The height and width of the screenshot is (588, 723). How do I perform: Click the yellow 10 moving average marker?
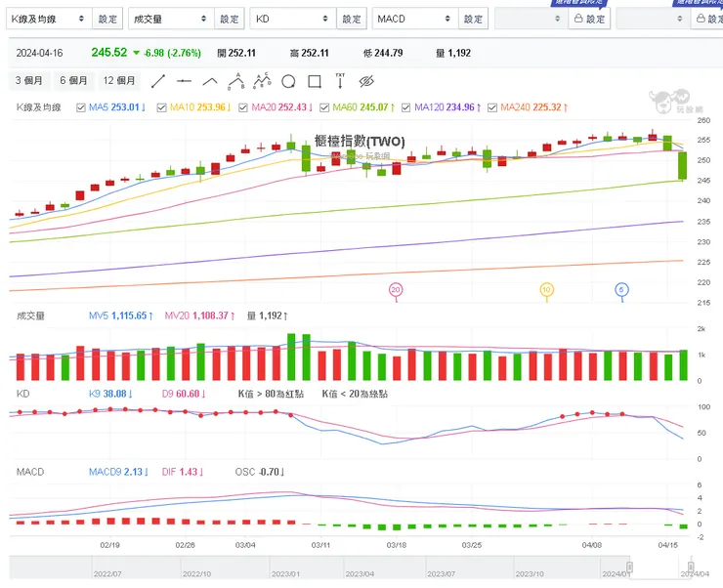pos(546,290)
